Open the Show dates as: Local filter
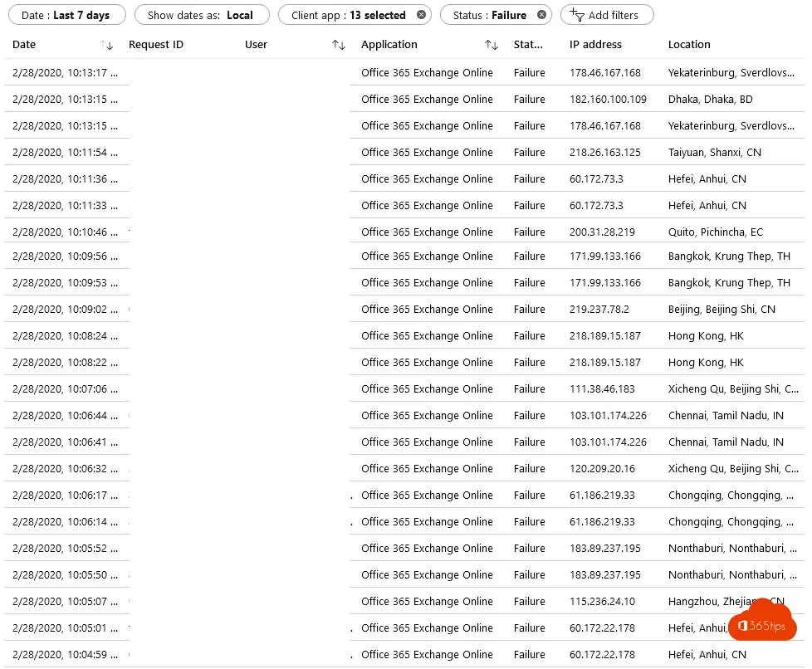This screenshot has height=669, width=812. pyautogui.click(x=202, y=15)
